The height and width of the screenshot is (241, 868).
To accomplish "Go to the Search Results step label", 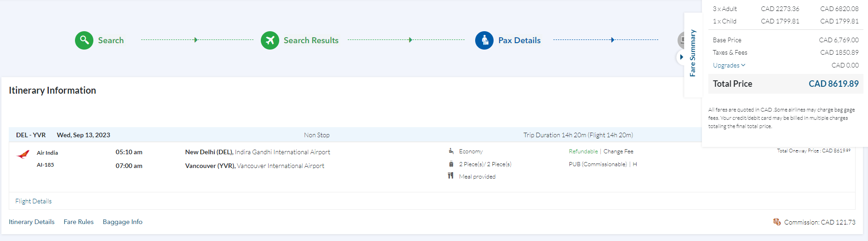I will click(311, 40).
